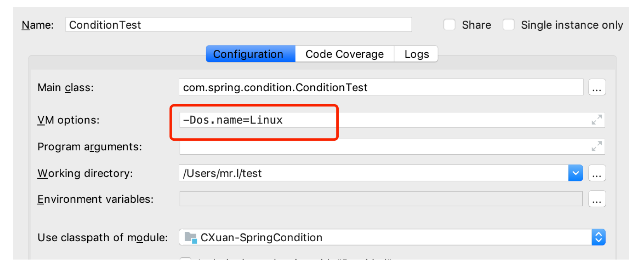This screenshot has width=644, height=265.
Task: Switch to the Logs tab
Action: click(416, 54)
